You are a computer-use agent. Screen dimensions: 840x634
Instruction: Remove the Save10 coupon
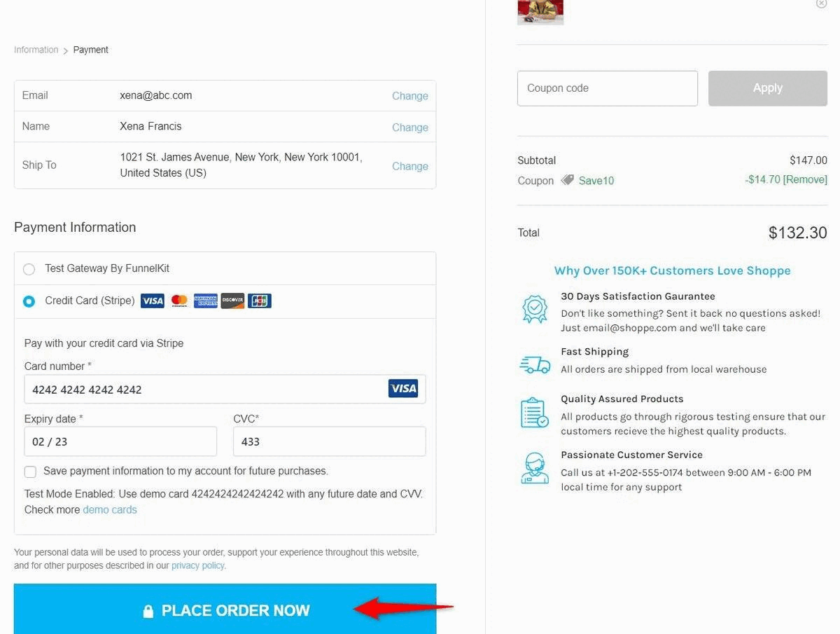pos(805,179)
